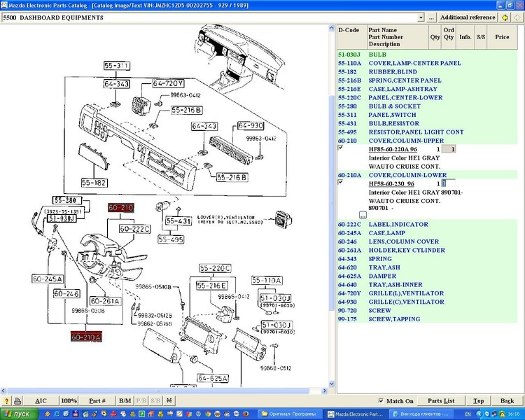Launch Internet Explorer from quick launch
Image resolution: width=525 pixels, height=420 pixels.
point(57,414)
